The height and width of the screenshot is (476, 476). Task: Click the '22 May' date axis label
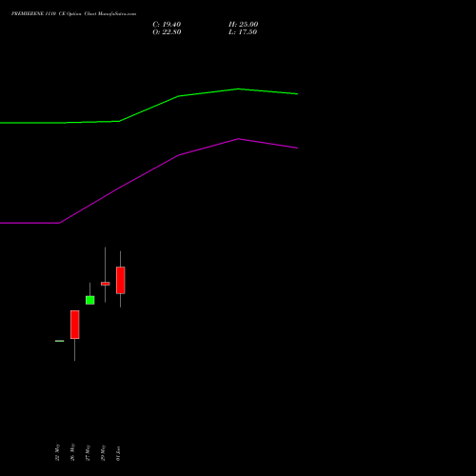point(57,452)
